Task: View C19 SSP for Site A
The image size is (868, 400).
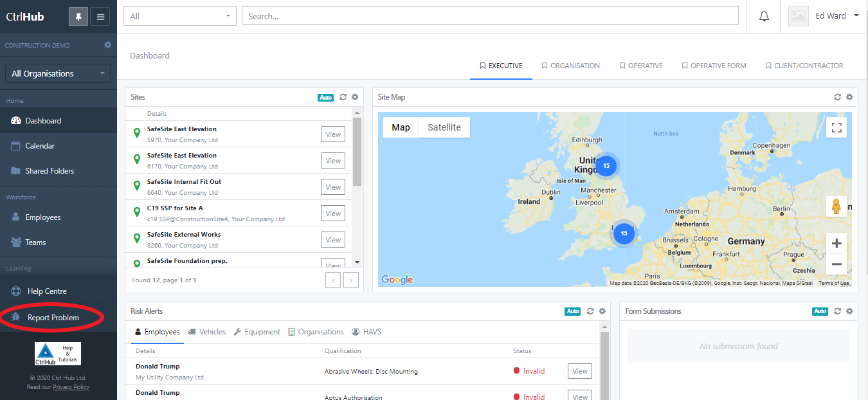Action: tap(333, 214)
